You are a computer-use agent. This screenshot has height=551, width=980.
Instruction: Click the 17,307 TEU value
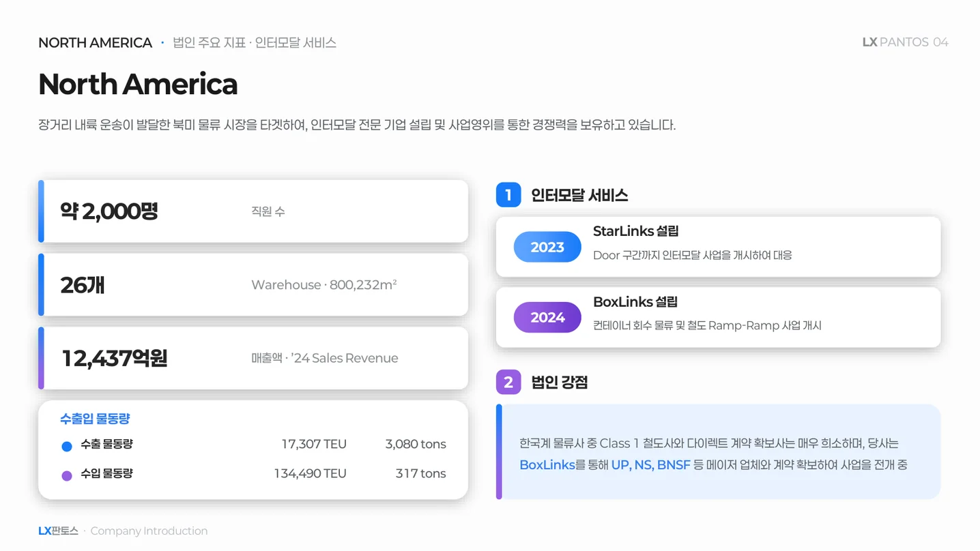pos(314,444)
